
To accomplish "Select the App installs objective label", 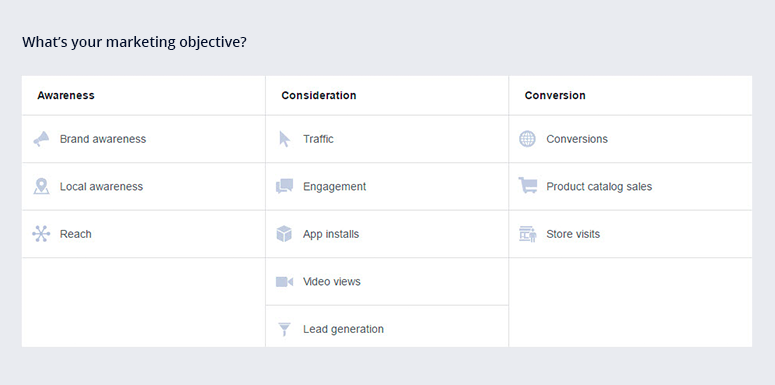I will tap(331, 234).
